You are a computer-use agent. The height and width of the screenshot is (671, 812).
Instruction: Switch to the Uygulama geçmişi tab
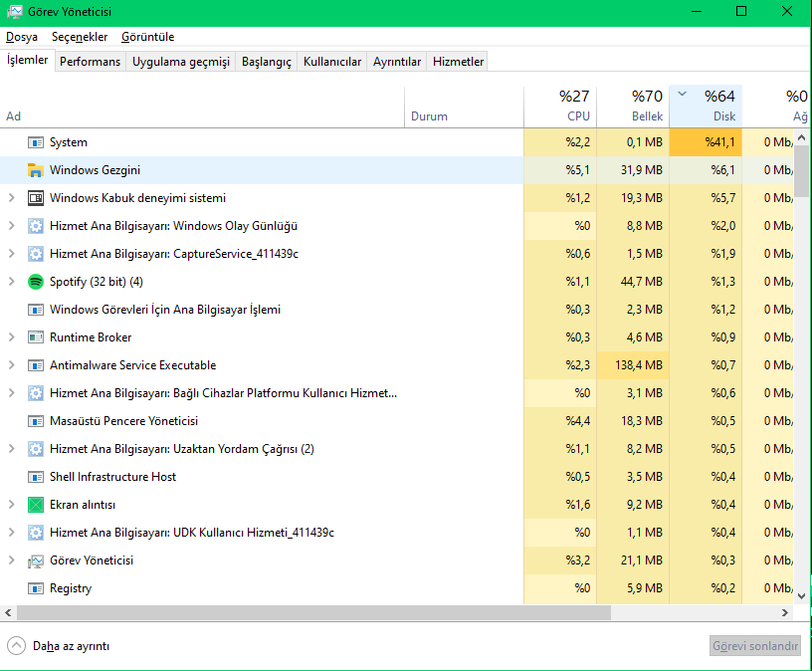click(181, 62)
